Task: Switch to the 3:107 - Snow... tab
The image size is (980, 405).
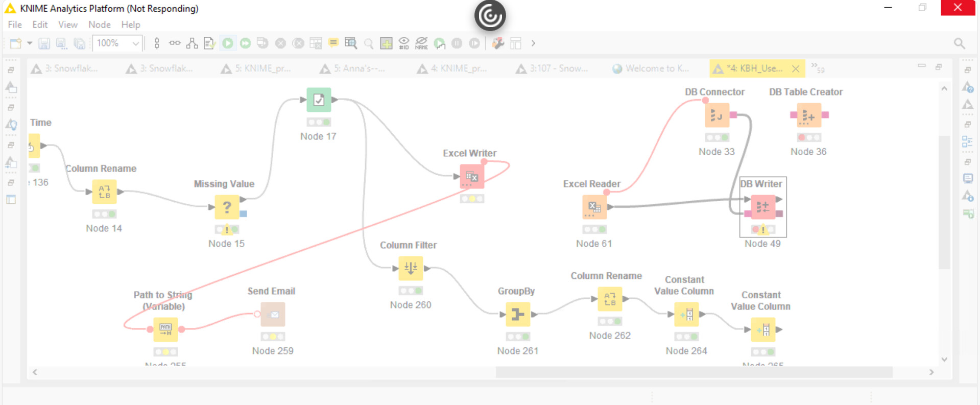Action: point(552,68)
